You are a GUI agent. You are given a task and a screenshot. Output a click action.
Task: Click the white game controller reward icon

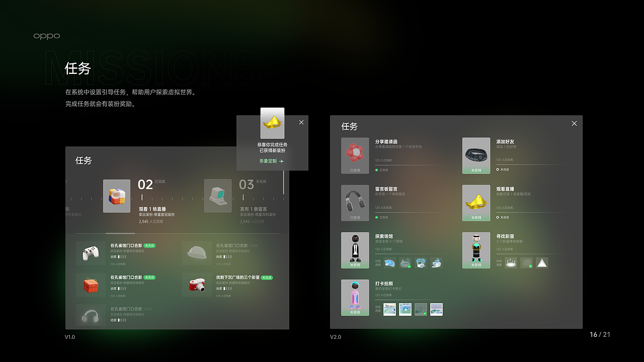click(91, 252)
